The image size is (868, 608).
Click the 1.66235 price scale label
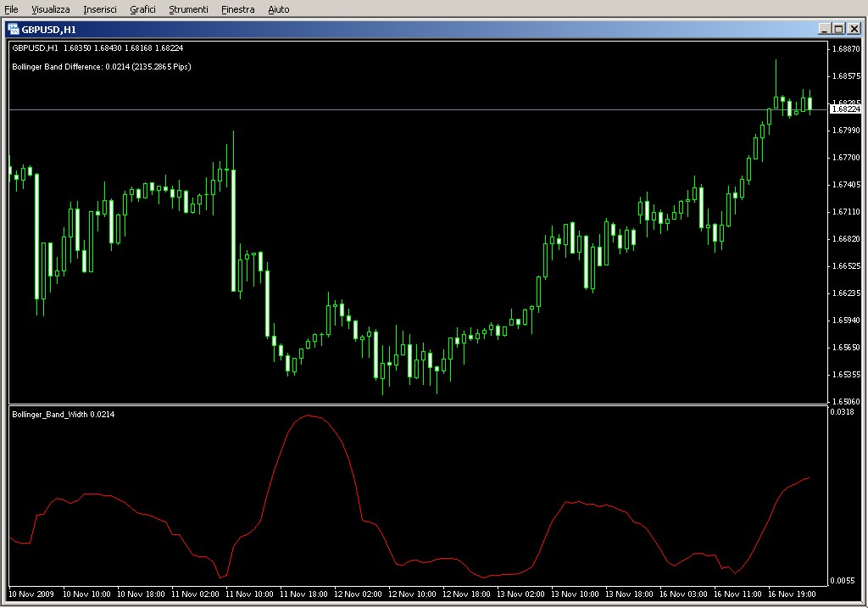847,293
